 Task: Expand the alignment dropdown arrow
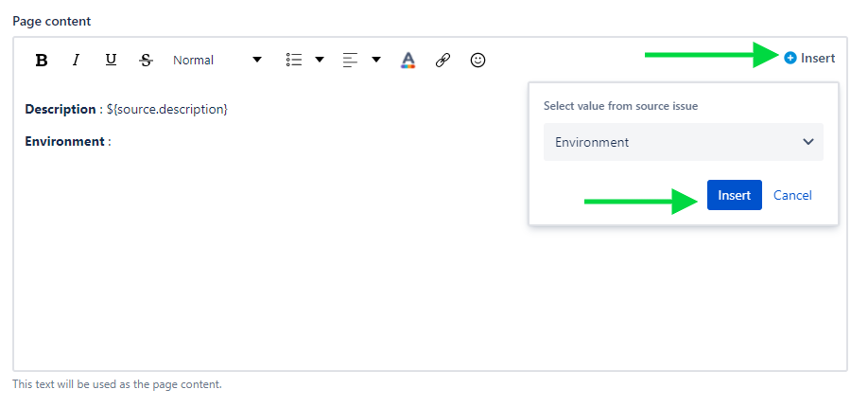tap(376, 60)
